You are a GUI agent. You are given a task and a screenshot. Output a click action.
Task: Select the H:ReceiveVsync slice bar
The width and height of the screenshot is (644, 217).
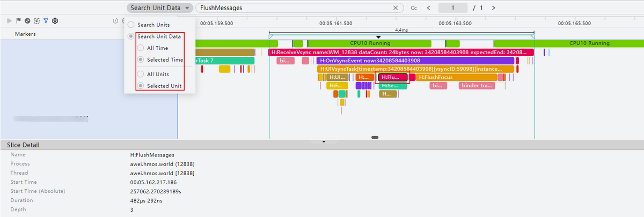400,53
